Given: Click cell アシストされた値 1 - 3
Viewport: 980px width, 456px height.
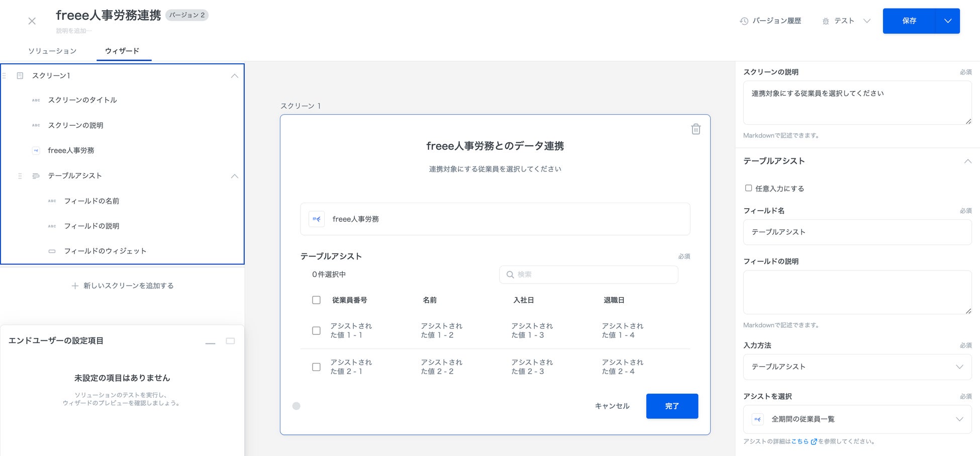Looking at the screenshot, I should [532, 330].
